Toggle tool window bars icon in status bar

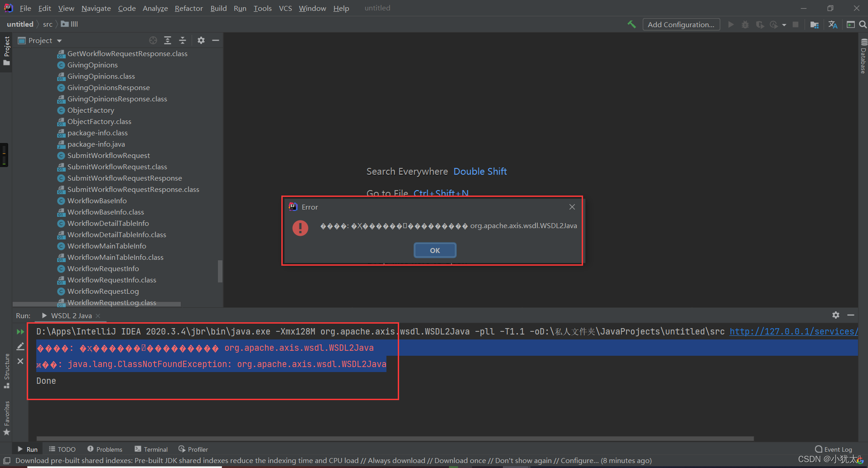[x=7, y=461]
